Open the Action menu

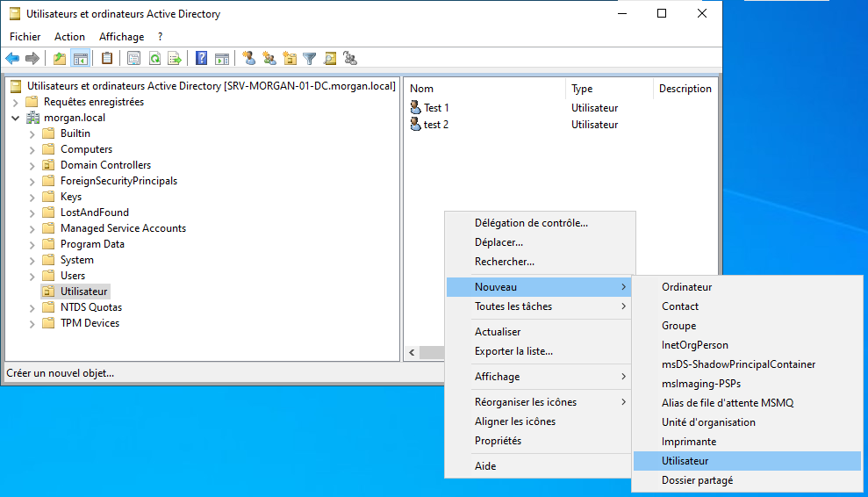coord(69,37)
